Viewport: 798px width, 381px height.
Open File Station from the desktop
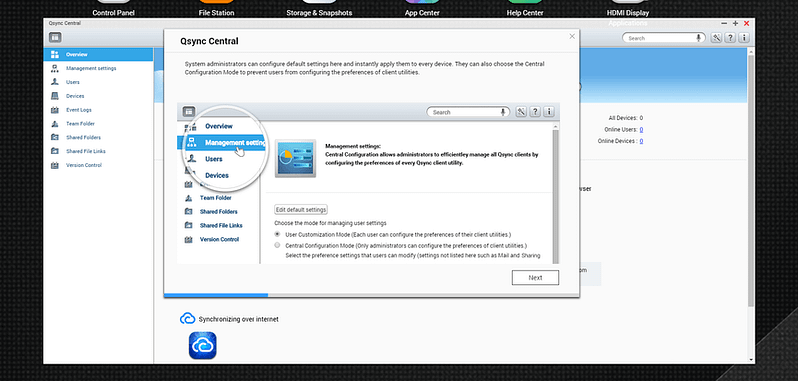216,9
